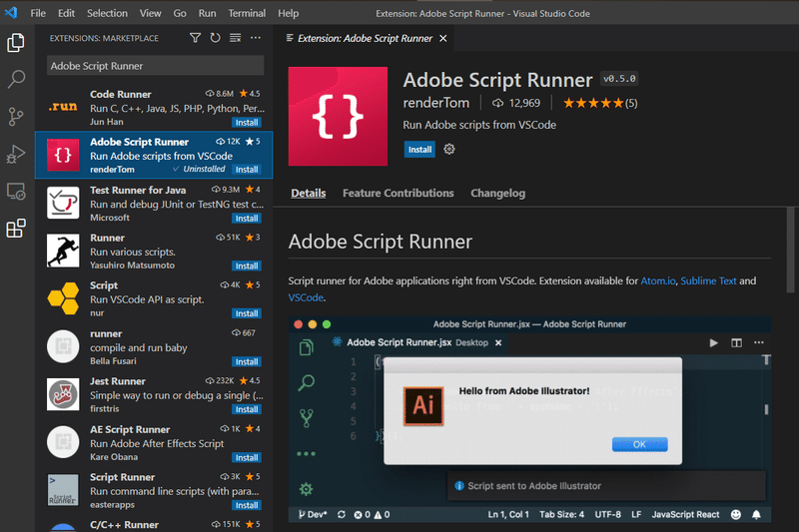The image size is (799, 532).
Task: Click the Install button in extension header
Action: click(x=419, y=149)
